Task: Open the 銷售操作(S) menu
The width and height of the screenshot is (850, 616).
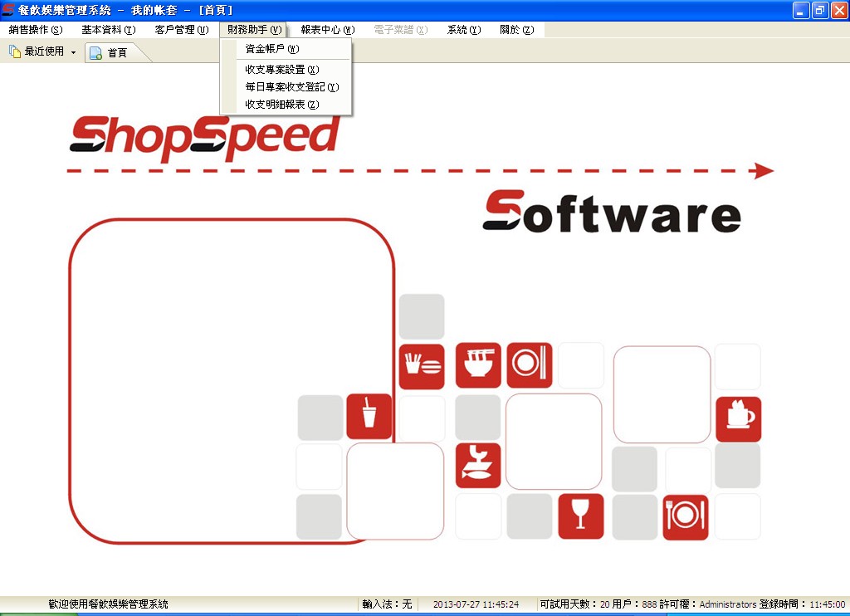Action: point(36,30)
